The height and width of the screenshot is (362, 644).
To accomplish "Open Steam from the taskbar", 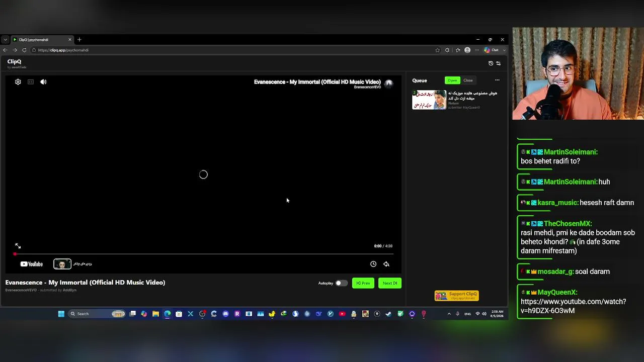I will [388, 314].
